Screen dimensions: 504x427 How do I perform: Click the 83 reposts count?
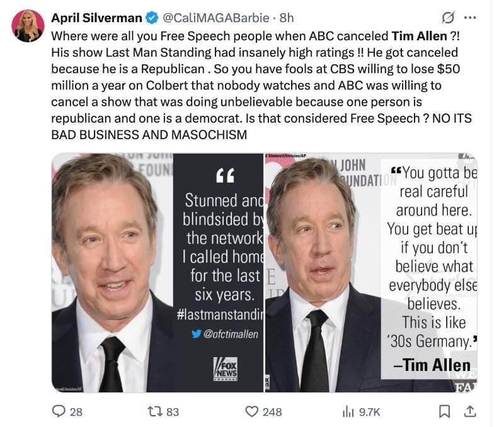(173, 412)
